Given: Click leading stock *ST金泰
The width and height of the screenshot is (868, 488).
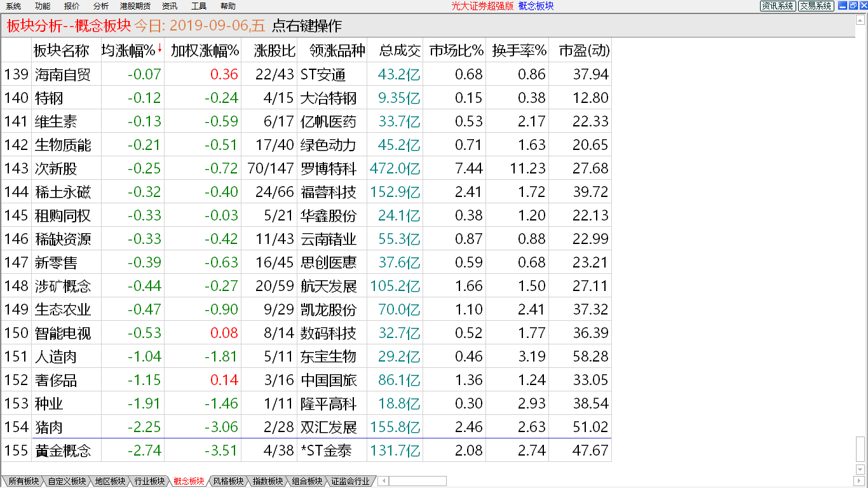Looking at the screenshot, I should pos(325,451).
